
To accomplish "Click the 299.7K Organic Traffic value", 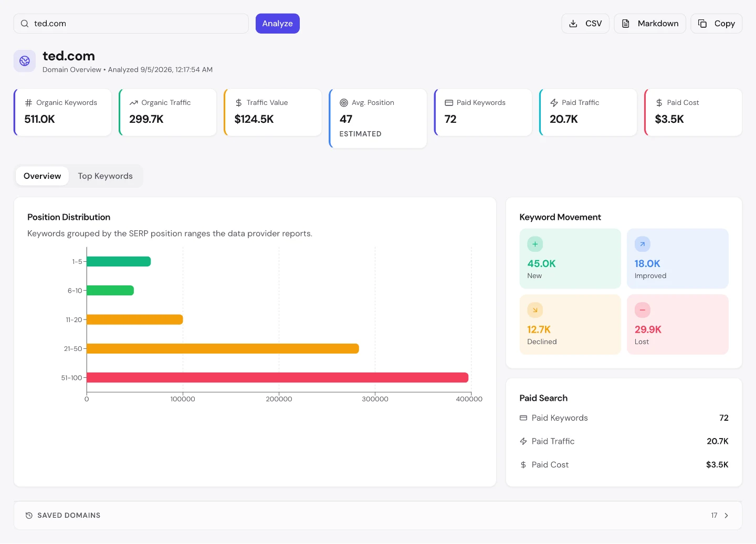I will [x=146, y=119].
